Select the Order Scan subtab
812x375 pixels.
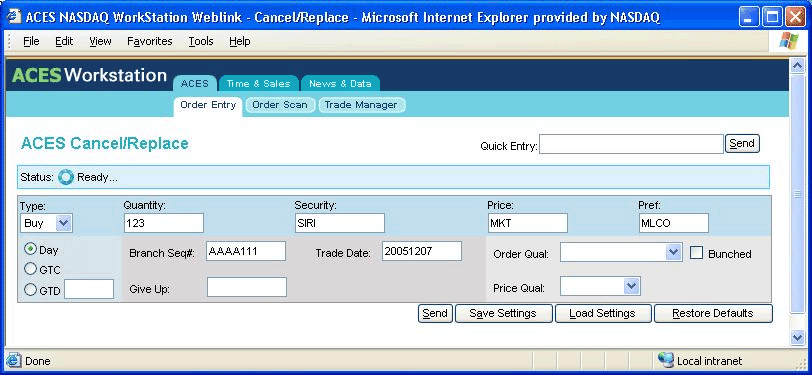[x=280, y=105]
